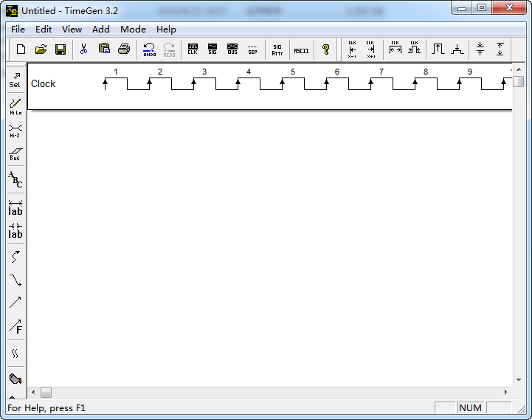Decrease vertical spacing with inward arrows icon

(x=480, y=49)
